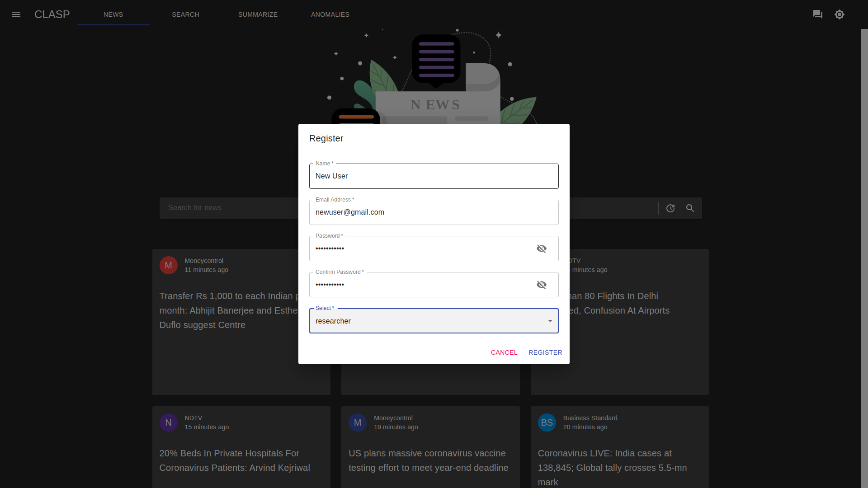
Task: Open the Anomalies tab
Action: pyautogui.click(x=330, y=14)
